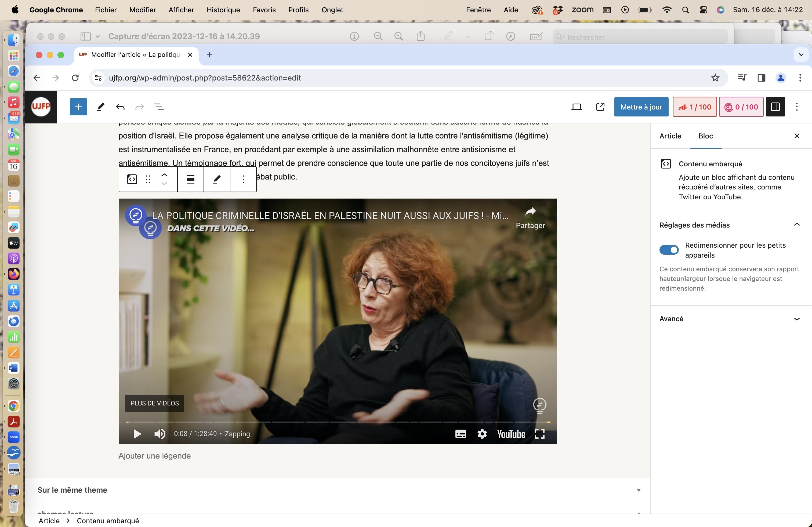Screen dimensions: 812x527
Task: Seek on the video progress bar
Action: (x=338, y=422)
